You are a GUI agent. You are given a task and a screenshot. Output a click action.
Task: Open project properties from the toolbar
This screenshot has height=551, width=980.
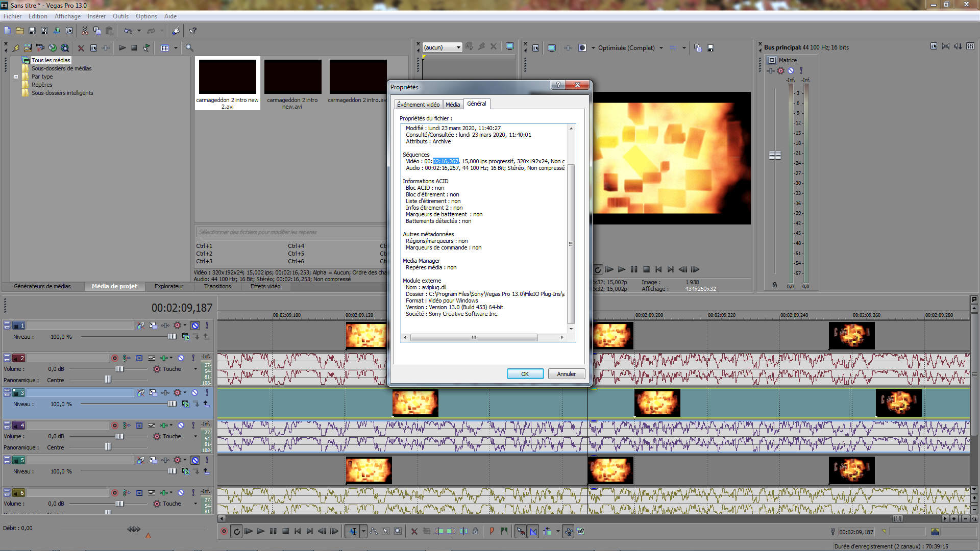point(68,31)
